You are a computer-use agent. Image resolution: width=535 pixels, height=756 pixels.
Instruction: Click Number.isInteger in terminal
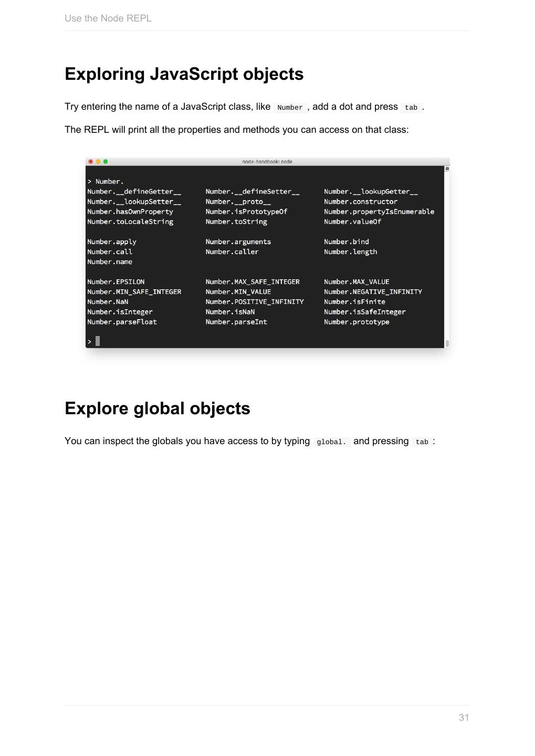120,312
